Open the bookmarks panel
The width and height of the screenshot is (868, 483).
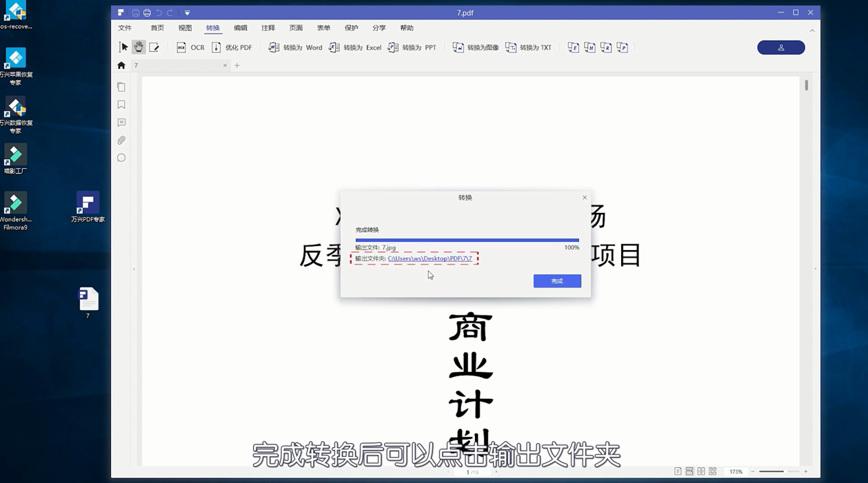pos(121,104)
